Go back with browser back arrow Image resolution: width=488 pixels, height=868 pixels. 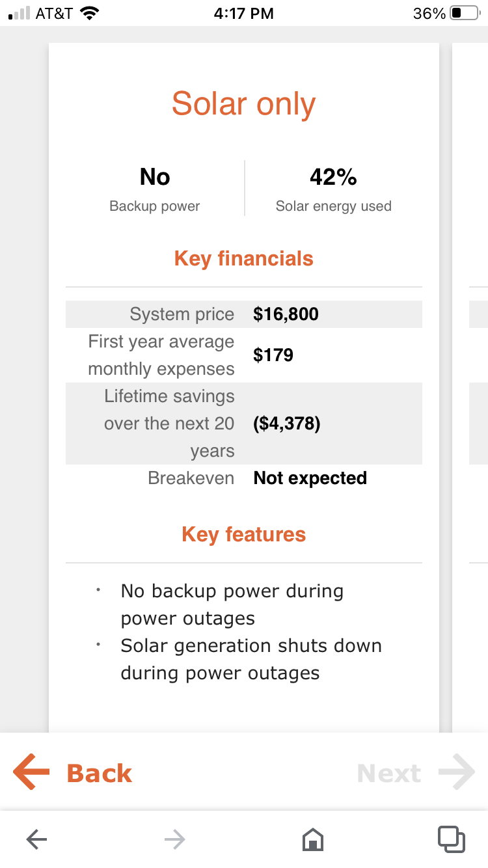pos(36,839)
